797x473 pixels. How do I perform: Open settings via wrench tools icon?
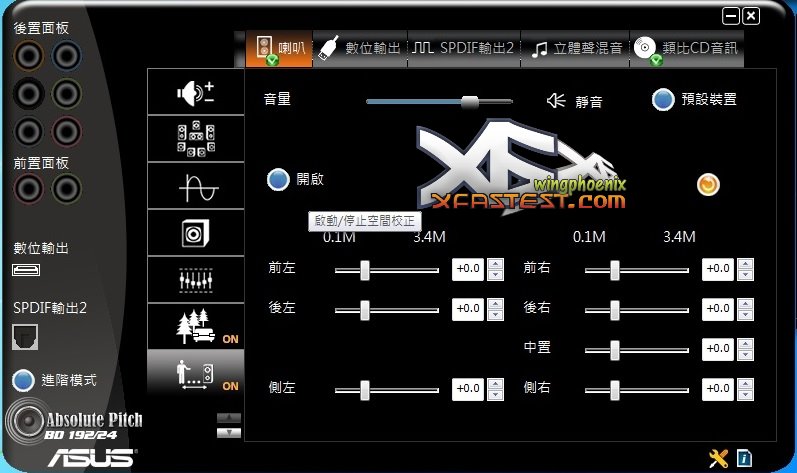tap(719, 458)
